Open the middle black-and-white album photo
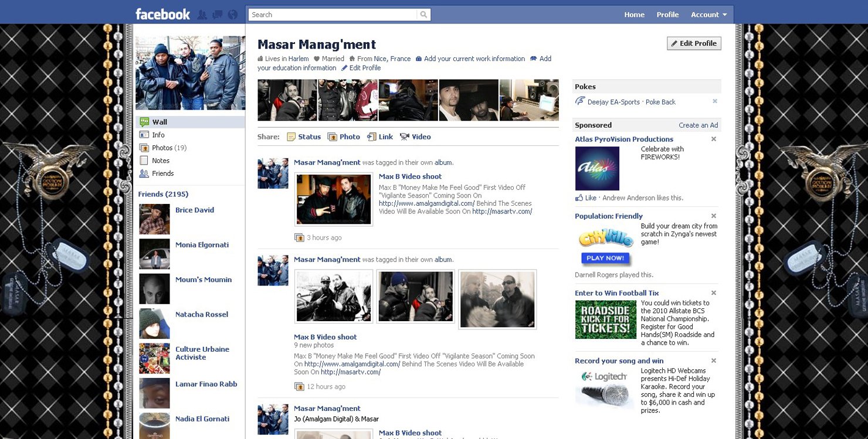Screen dimensions: 868x439 point(416,297)
